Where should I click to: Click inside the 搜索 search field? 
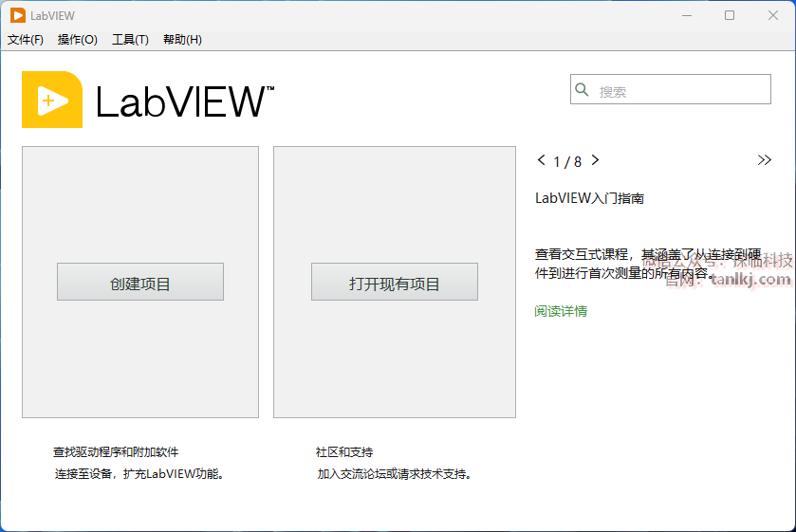[x=670, y=89]
